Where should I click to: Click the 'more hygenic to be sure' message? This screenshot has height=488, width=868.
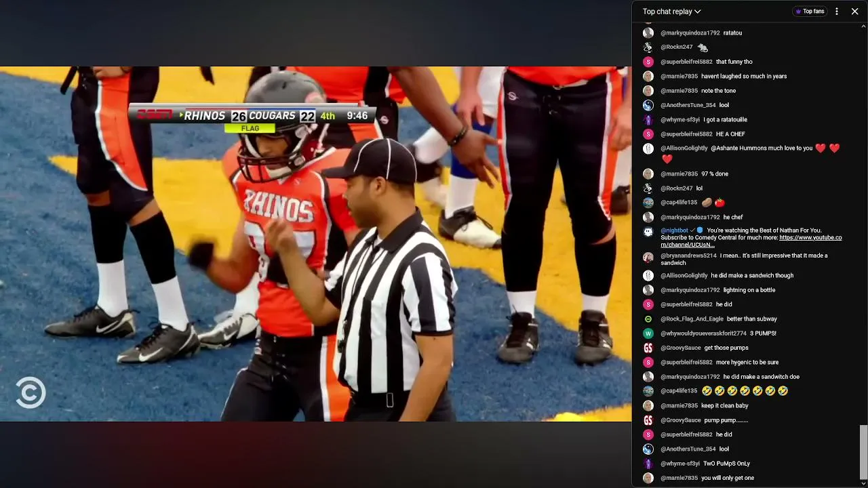tap(747, 362)
